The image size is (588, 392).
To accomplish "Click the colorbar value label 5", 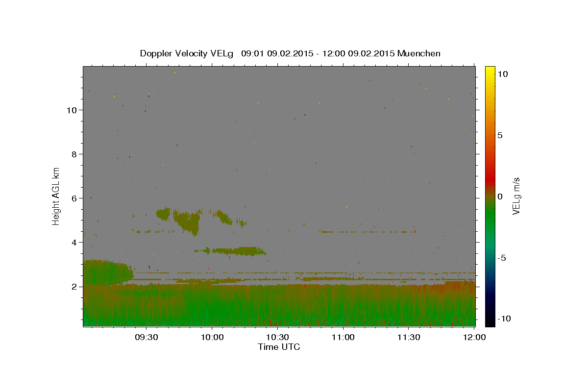I will coord(500,135).
